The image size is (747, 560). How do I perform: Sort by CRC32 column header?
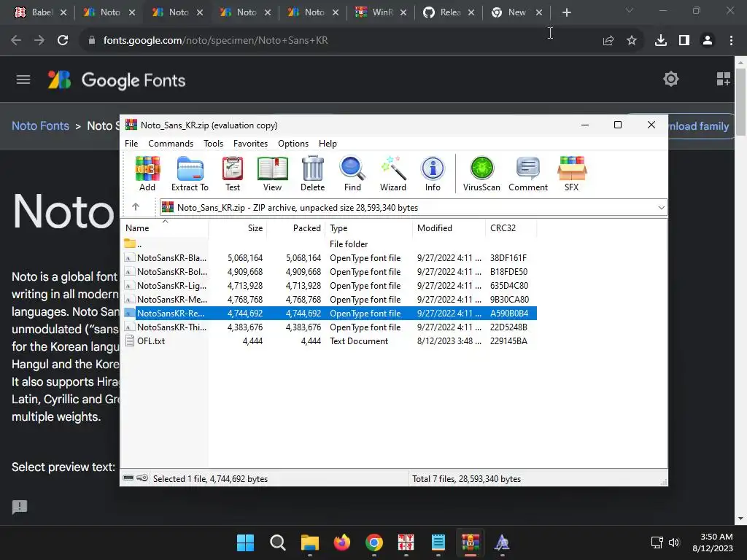[511, 228]
